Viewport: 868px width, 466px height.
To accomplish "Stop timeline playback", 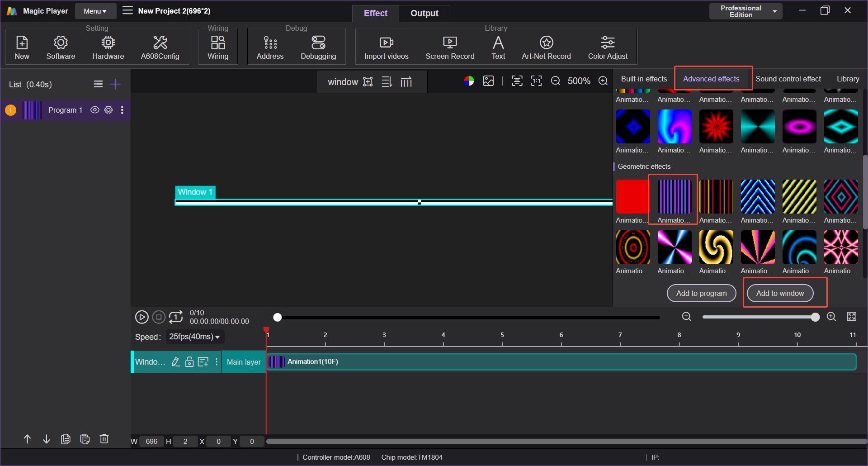I will tap(159, 317).
